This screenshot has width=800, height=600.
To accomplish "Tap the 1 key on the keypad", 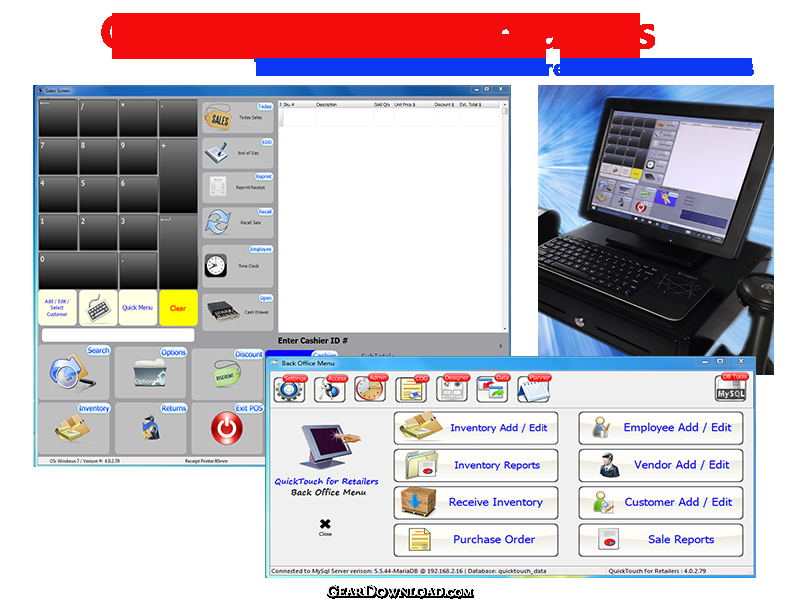I will [x=58, y=232].
